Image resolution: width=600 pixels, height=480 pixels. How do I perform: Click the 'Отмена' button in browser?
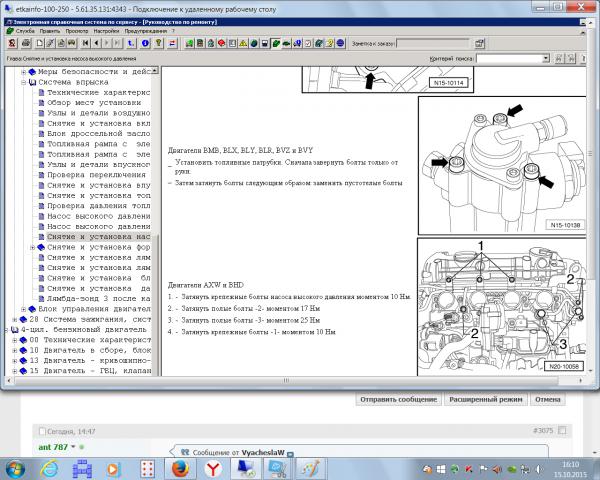[548, 399]
